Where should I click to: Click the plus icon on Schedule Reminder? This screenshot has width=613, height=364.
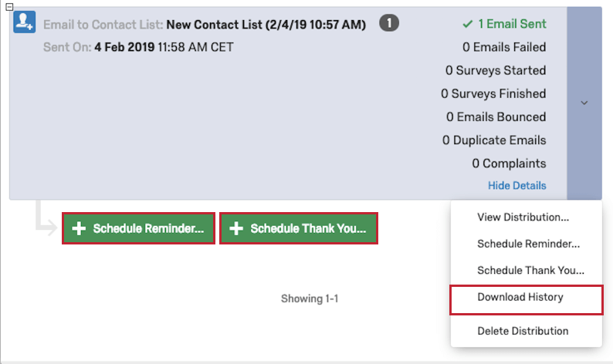coord(79,228)
